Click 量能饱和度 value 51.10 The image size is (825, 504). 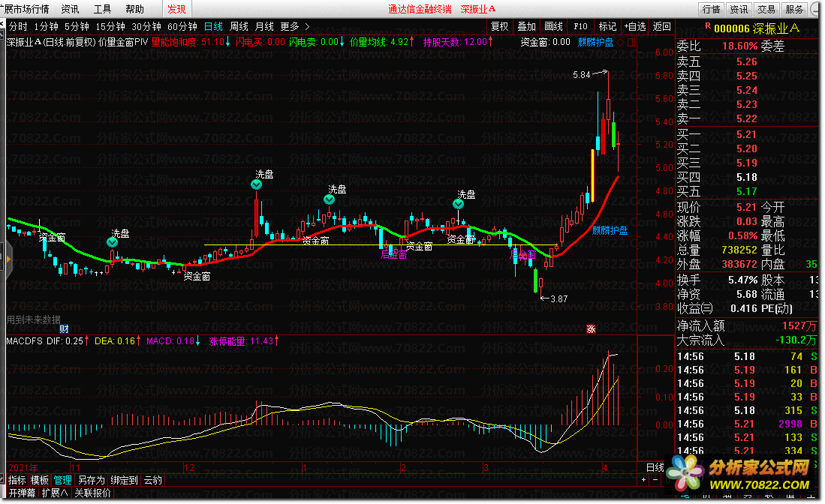pyautogui.click(x=212, y=42)
